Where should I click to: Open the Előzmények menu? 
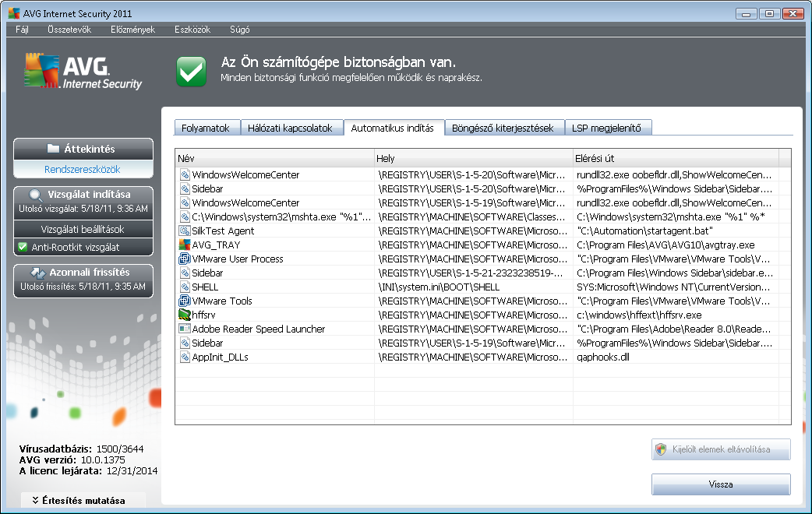pyautogui.click(x=132, y=30)
